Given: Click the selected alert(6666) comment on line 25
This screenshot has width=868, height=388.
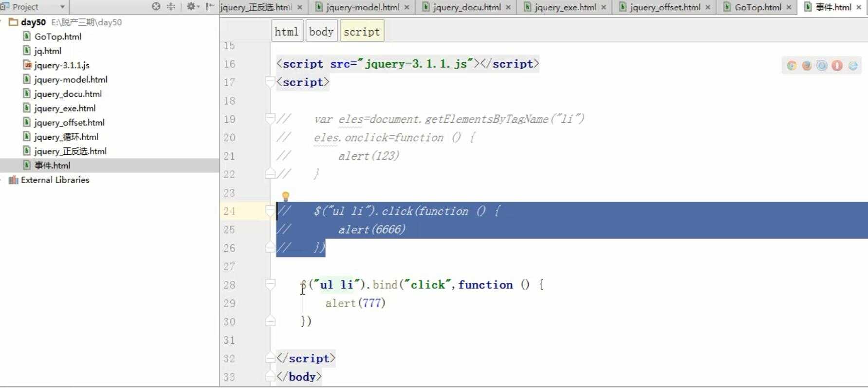Looking at the screenshot, I should click(372, 230).
